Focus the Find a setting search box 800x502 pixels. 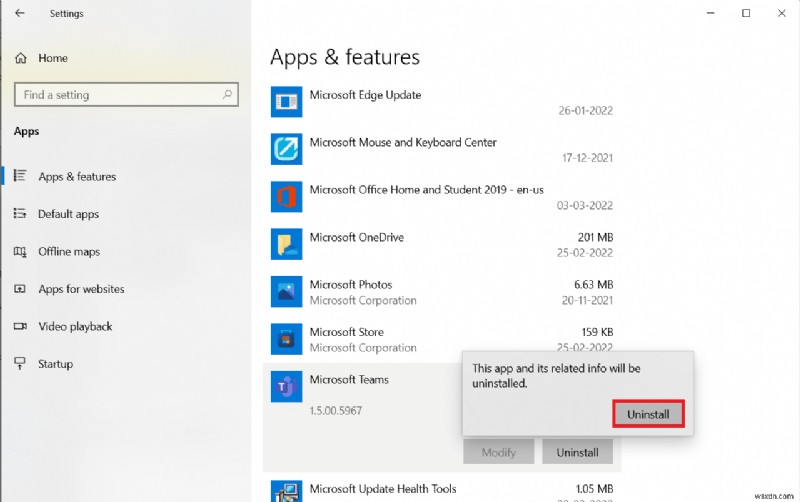point(126,94)
